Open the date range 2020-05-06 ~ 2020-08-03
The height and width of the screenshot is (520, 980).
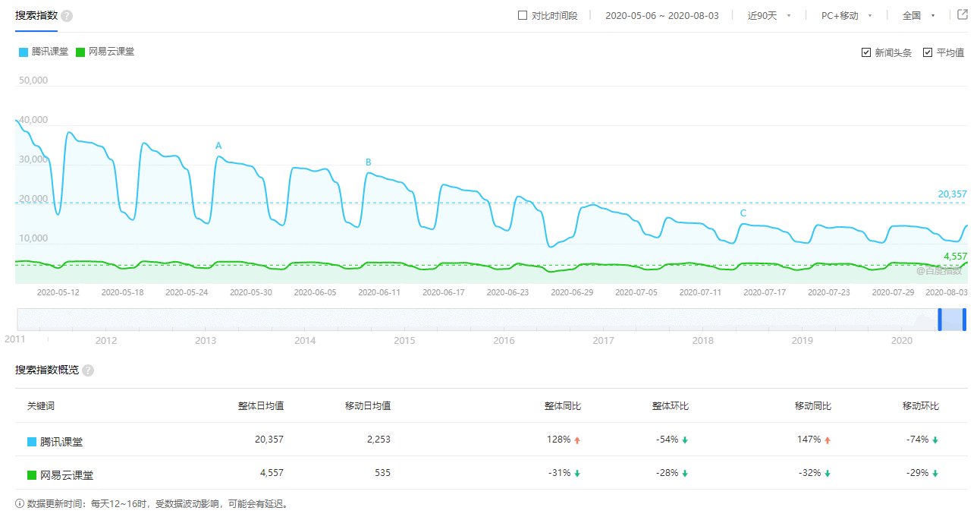(662, 15)
